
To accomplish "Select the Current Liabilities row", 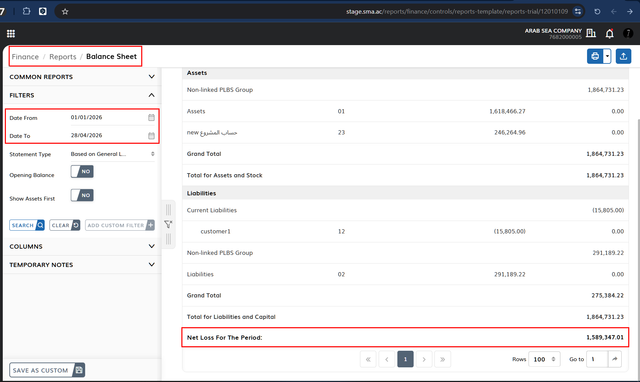I will (x=405, y=210).
